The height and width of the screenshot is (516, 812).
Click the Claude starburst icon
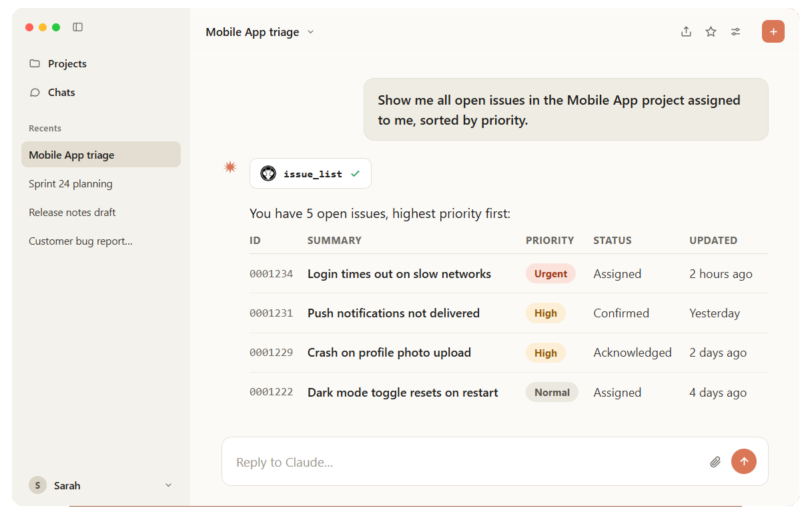pyautogui.click(x=230, y=167)
